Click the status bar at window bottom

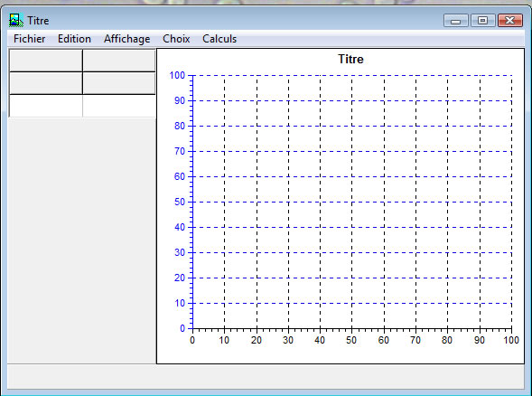(266, 377)
